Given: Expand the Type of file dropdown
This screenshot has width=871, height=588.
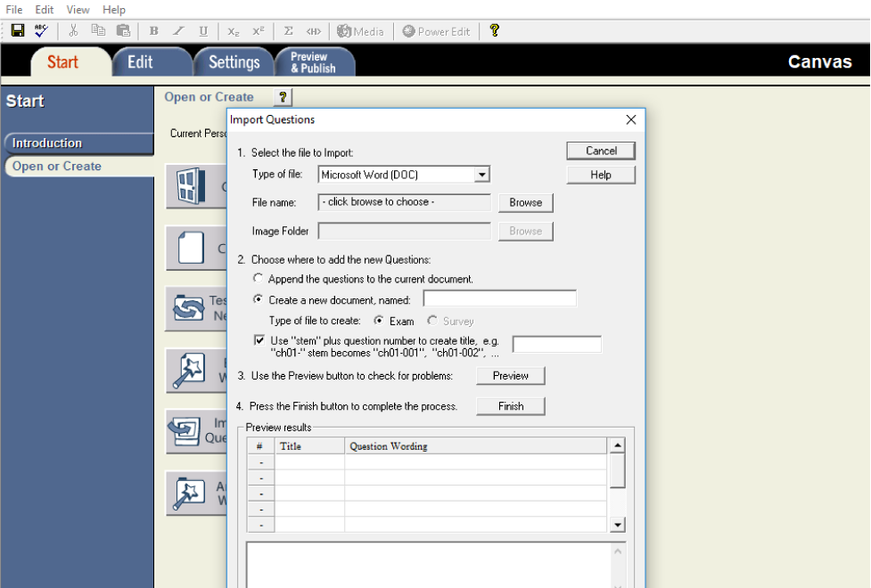Looking at the screenshot, I should 482,175.
